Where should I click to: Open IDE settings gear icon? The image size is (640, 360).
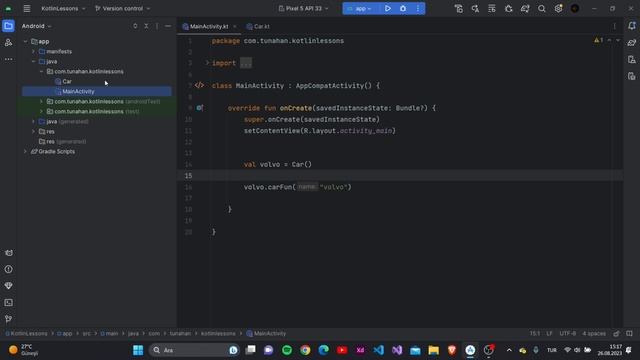[558, 8]
